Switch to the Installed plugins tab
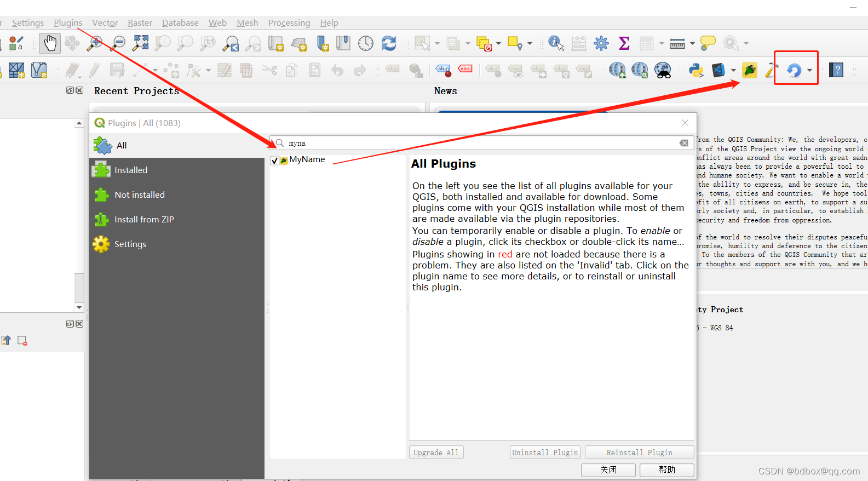This screenshot has width=868, height=481. click(177, 170)
